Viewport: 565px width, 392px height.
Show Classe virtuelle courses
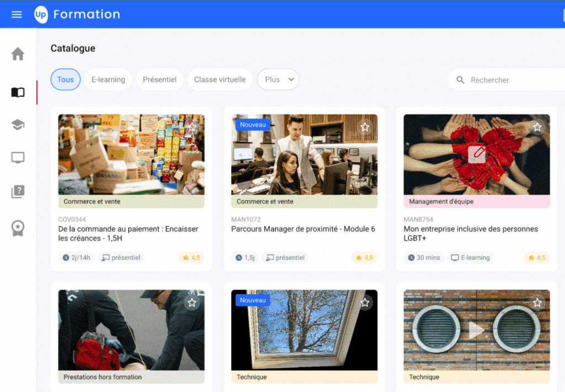(220, 79)
